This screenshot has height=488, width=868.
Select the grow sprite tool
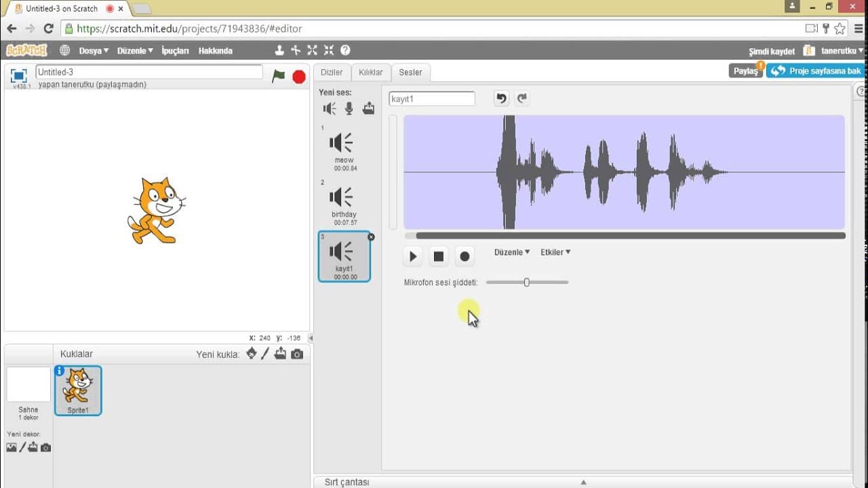coord(312,50)
